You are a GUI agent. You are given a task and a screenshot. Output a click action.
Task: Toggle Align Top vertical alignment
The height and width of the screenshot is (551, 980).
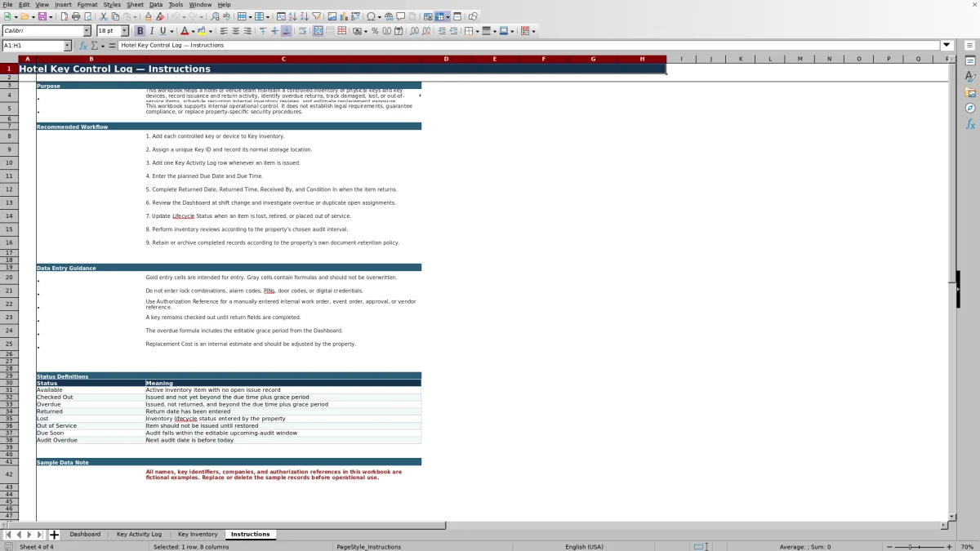click(x=263, y=31)
